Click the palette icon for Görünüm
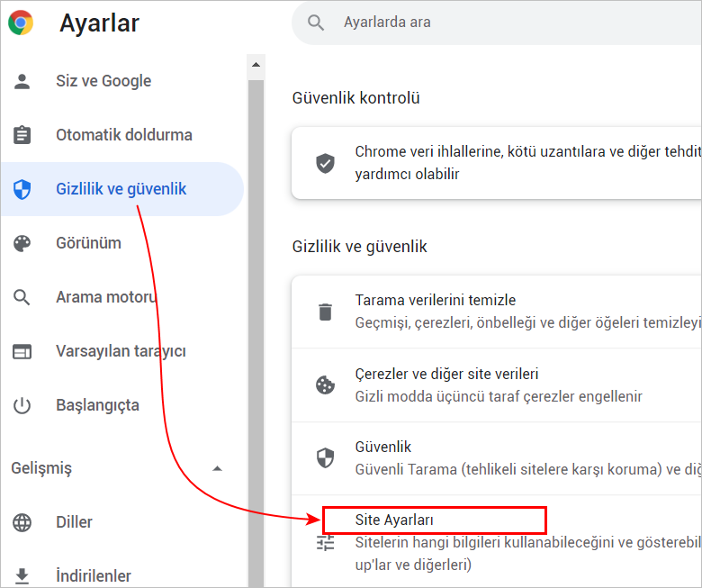The image size is (702, 588). click(x=22, y=243)
